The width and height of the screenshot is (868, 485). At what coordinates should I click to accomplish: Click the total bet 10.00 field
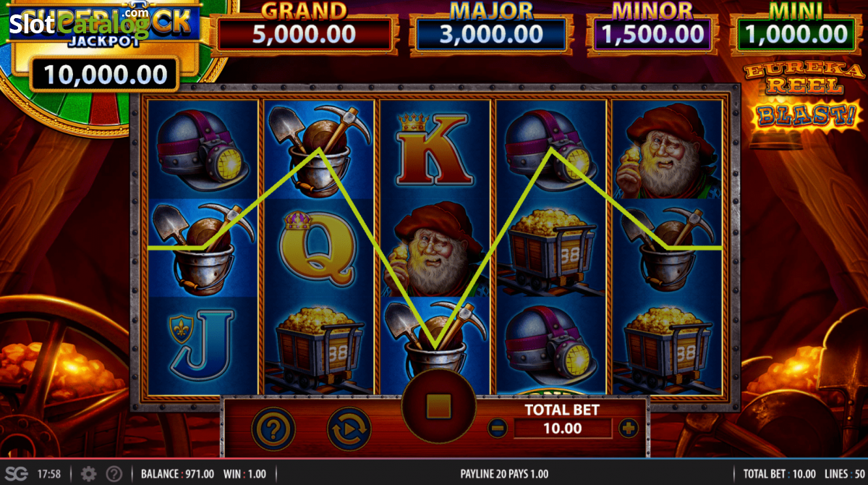click(x=563, y=429)
